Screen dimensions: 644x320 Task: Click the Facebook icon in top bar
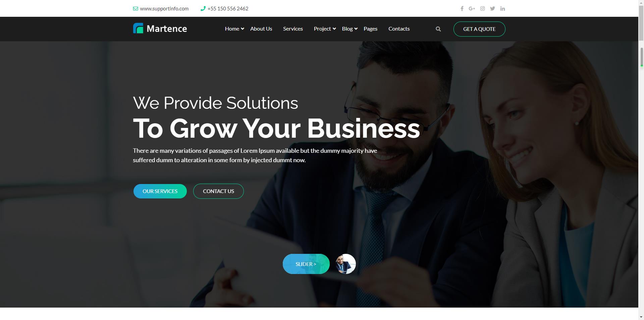click(x=462, y=9)
